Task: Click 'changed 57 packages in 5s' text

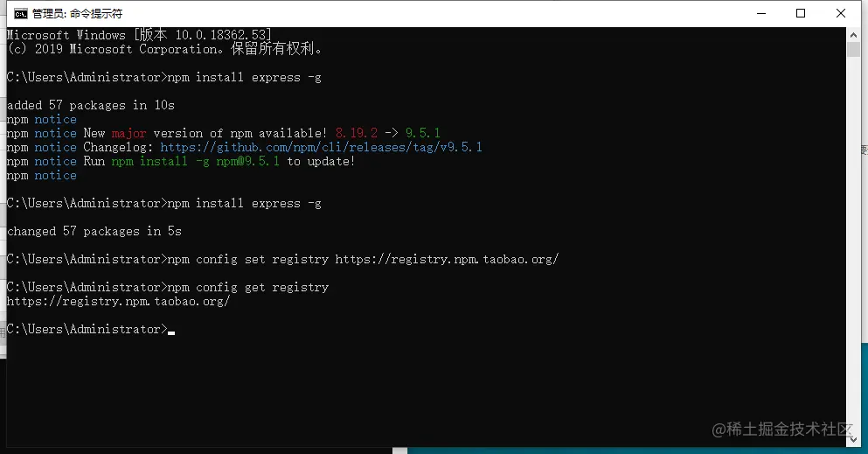Action: pyautogui.click(x=94, y=232)
